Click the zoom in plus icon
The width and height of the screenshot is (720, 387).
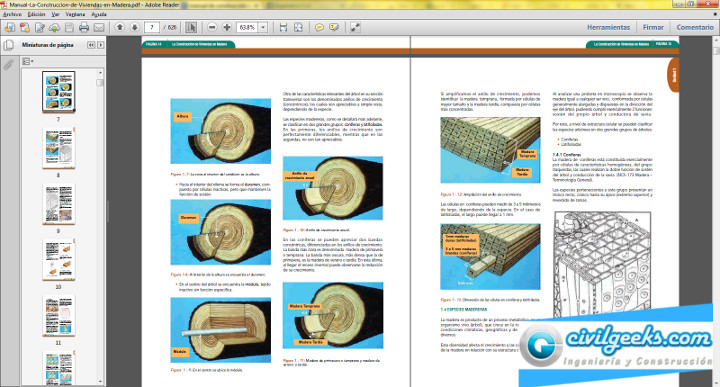click(227, 28)
